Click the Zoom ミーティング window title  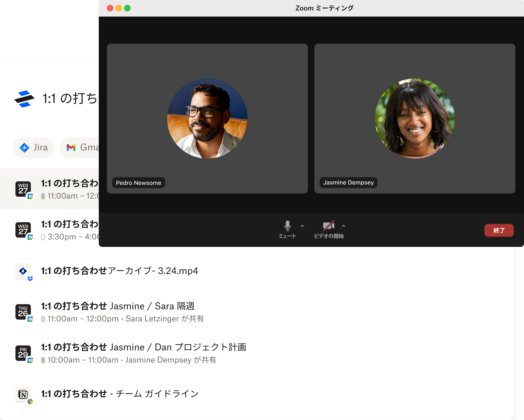pyautogui.click(x=324, y=8)
